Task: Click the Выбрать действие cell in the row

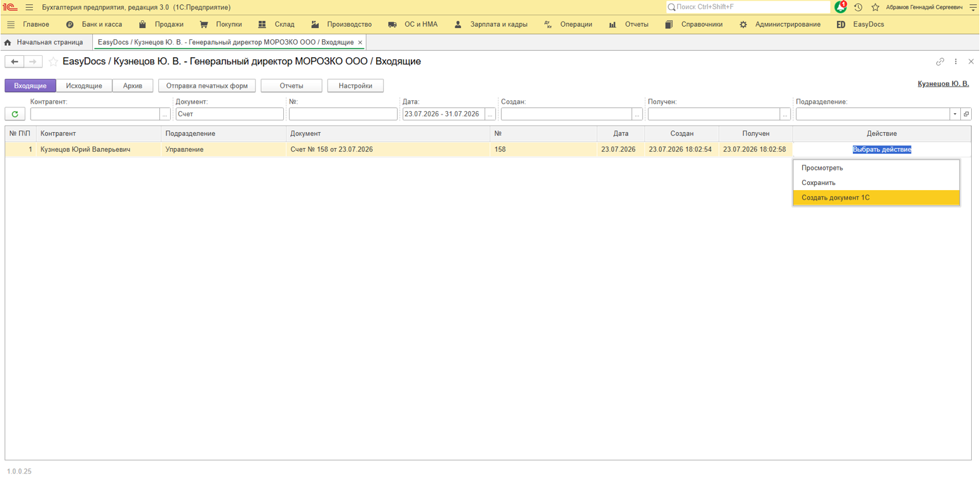Action: [x=882, y=149]
